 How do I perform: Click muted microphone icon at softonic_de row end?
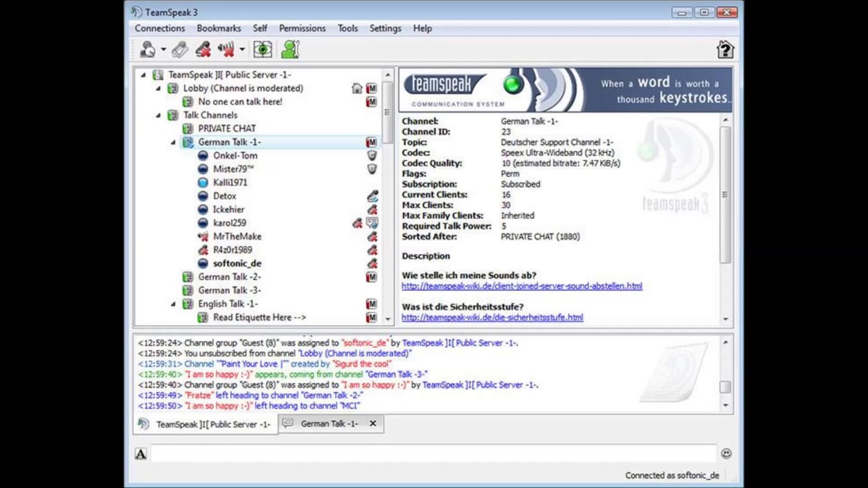372,264
